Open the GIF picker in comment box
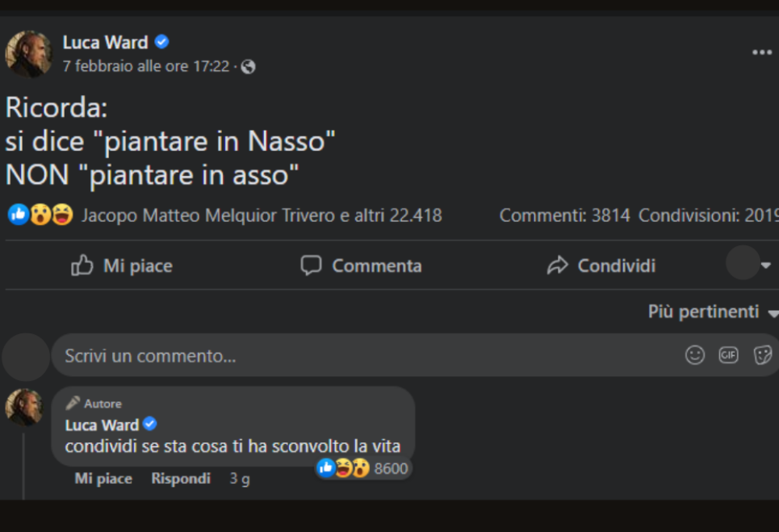Screen dimensions: 779x532 coord(728,356)
